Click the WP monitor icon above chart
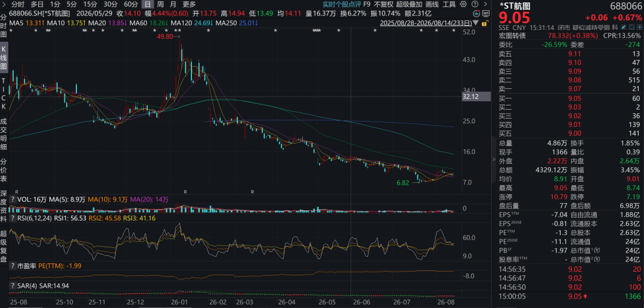 click(x=486, y=14)
